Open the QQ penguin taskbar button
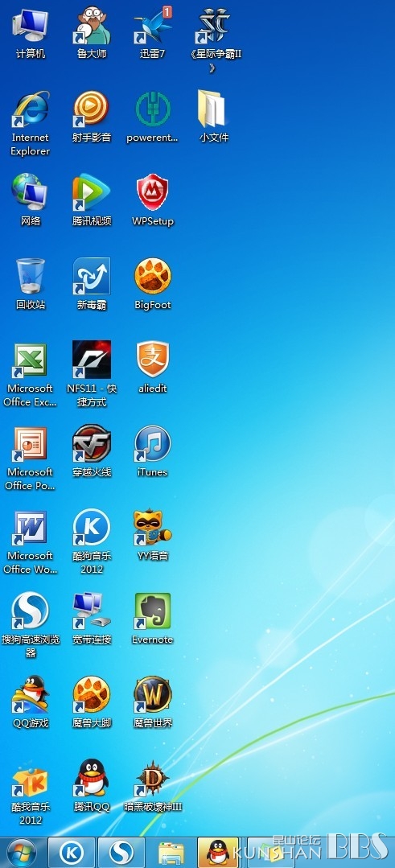This screenshot has height=868, width=395. coord(218,853)
